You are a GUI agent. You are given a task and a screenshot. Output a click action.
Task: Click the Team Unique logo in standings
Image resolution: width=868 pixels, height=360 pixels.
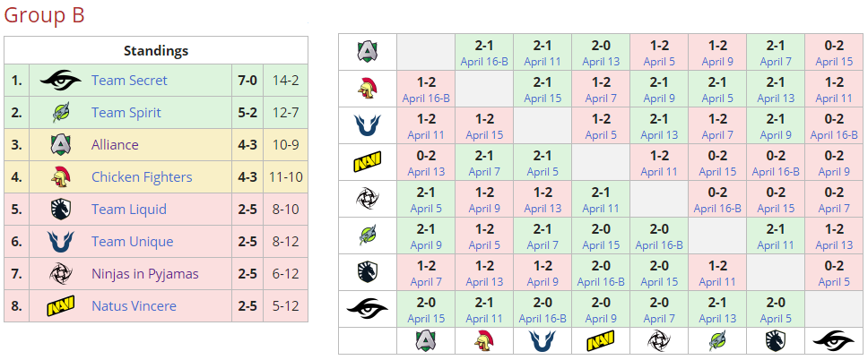click(x=60, y=242)
